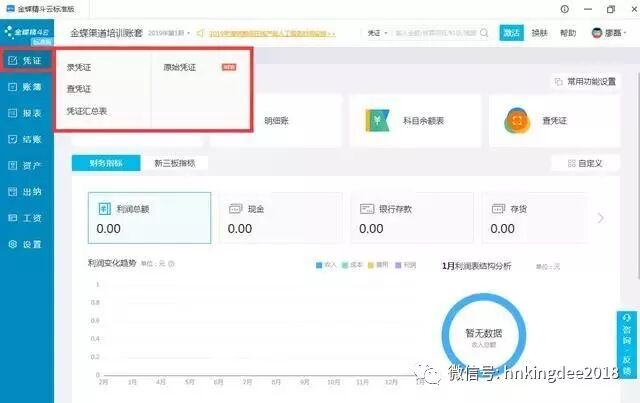Toggle the 收入 legend swatch
640x403 pixels.
[x=319, y=265]
